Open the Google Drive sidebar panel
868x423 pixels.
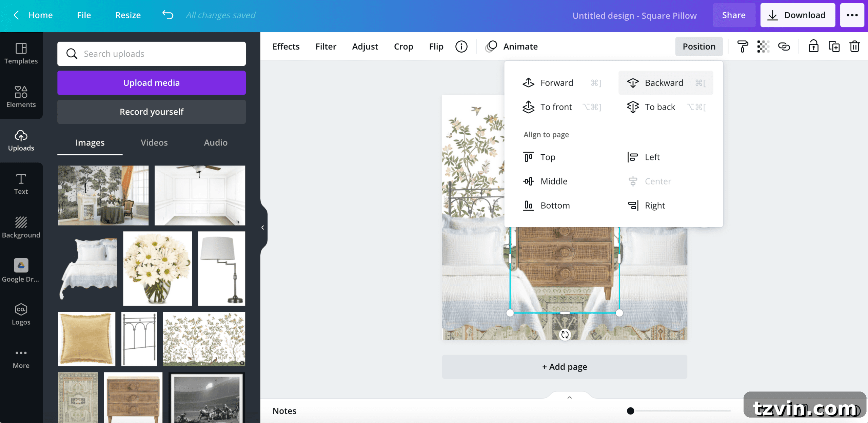pyautogui.click(x=21, y=271)
